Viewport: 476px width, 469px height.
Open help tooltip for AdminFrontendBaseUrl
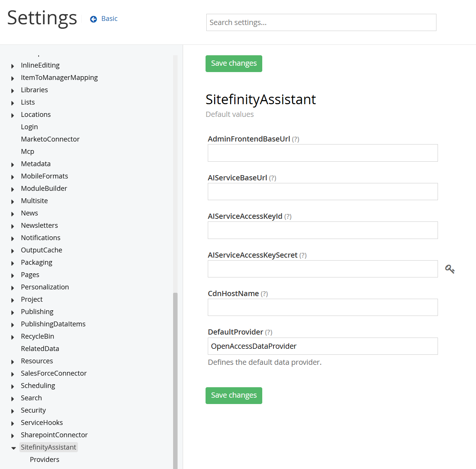tap(295, 139)
